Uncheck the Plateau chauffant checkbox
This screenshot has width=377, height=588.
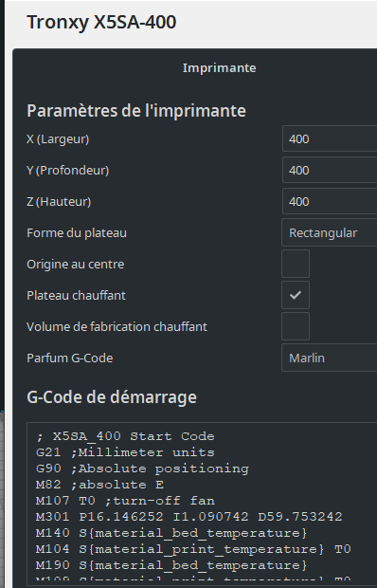[296, 295]
